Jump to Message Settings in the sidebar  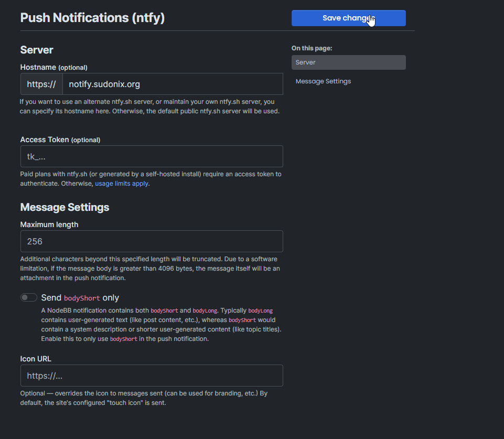[323, 81]
